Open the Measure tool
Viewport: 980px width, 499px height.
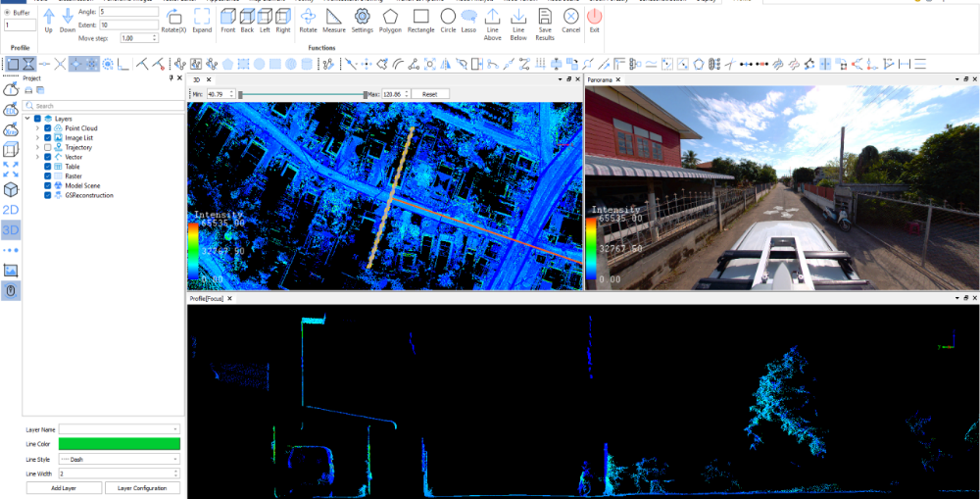click(334, 21)
